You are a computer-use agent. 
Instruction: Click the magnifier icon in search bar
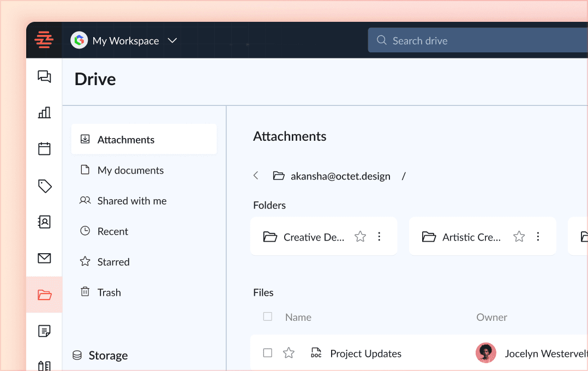[381, 40]
